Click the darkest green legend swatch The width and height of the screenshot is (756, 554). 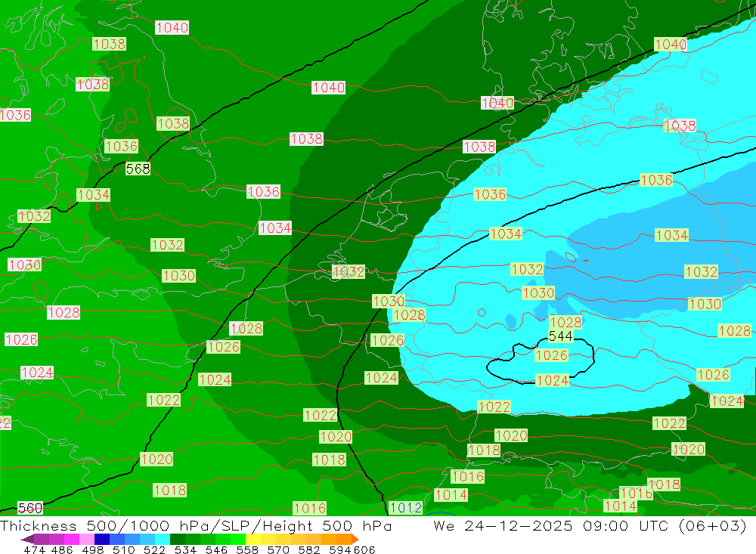click(178, 539)
